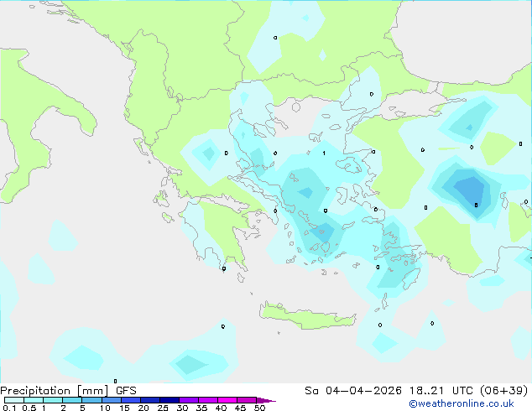
Task: Open the weatheronline.co.uk copyright link
Action: tap(462, 403)
